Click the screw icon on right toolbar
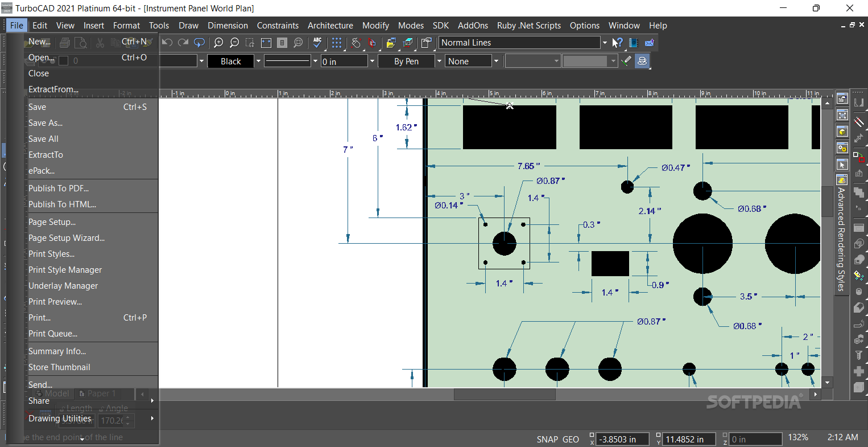868x447 pixels. pos(859,355)
